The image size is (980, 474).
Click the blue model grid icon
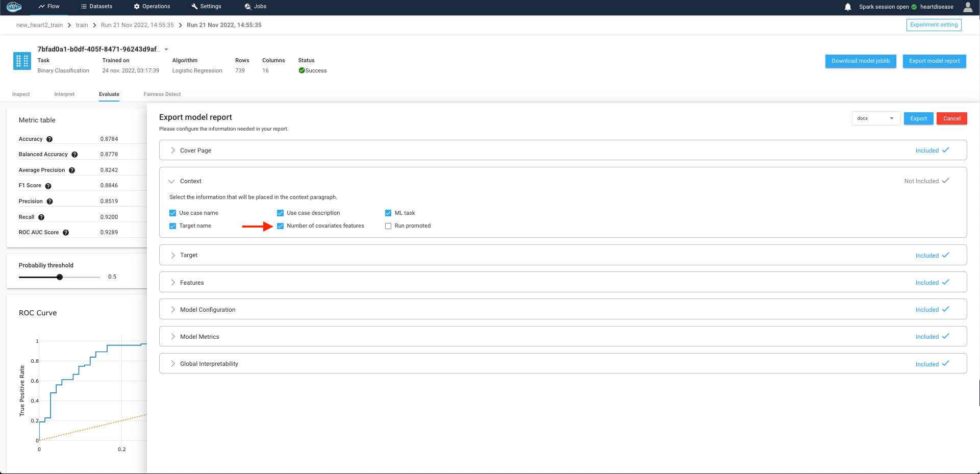coord(22,61)
